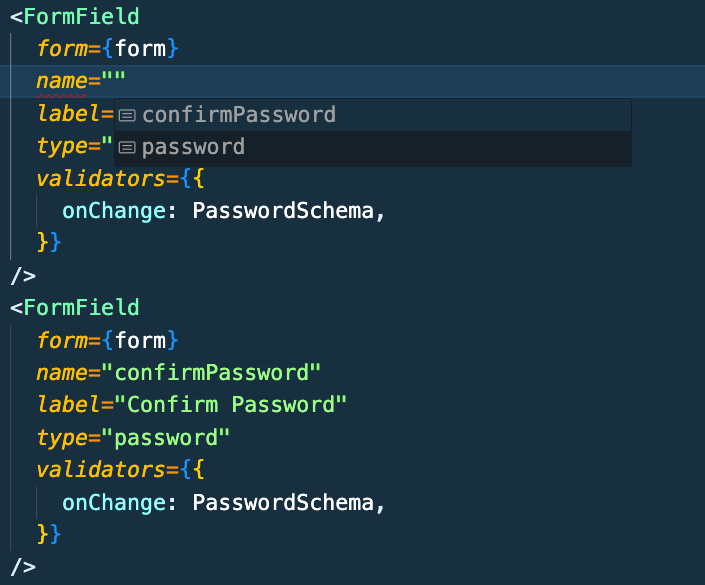Select the confirmPassword autocomplete suggestion
705x585 pixels.
(x=373, y=115)
